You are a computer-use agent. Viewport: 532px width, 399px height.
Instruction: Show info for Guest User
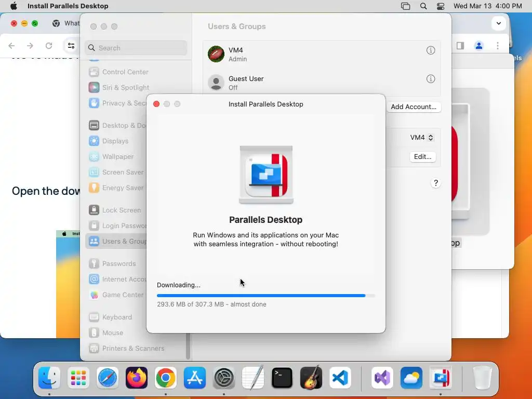[x=431, y=79]
